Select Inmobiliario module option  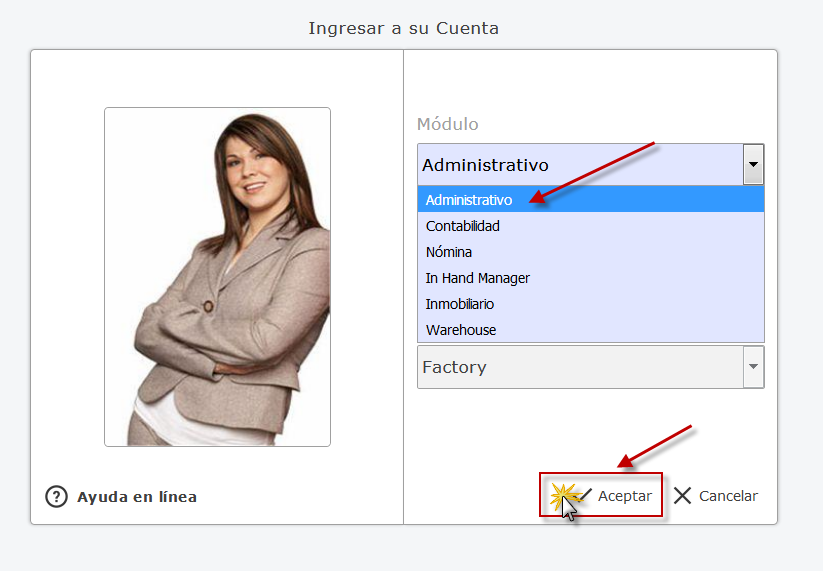tap(590, 304)
